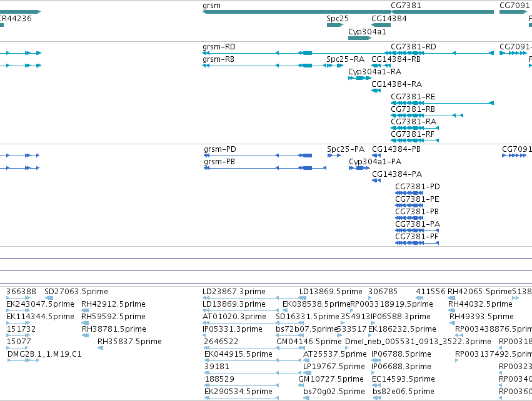Select the EK114344.5prime EST label
532x401 pixels.
[x=40, y=317]
